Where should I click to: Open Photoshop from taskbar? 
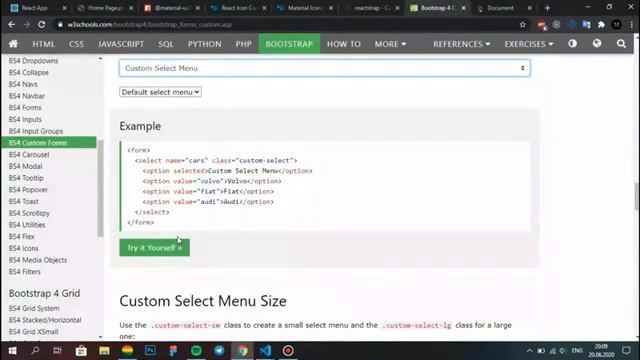(150, 351)
